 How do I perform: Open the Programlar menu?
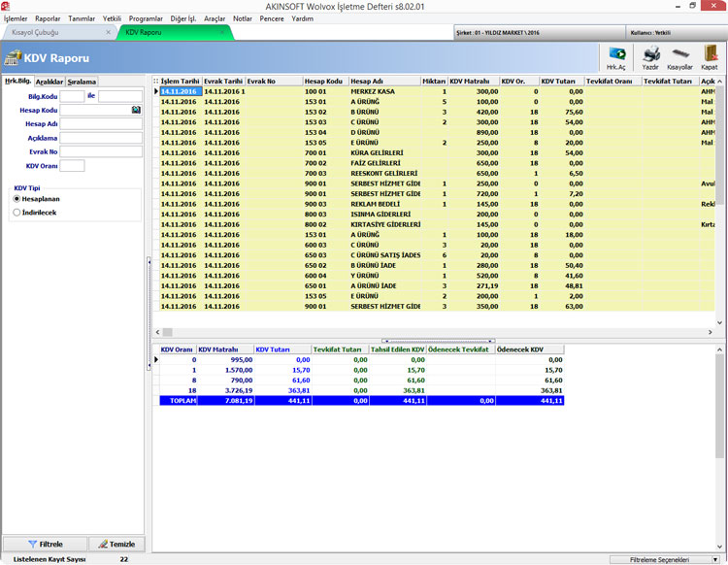[x=146, y=18]
